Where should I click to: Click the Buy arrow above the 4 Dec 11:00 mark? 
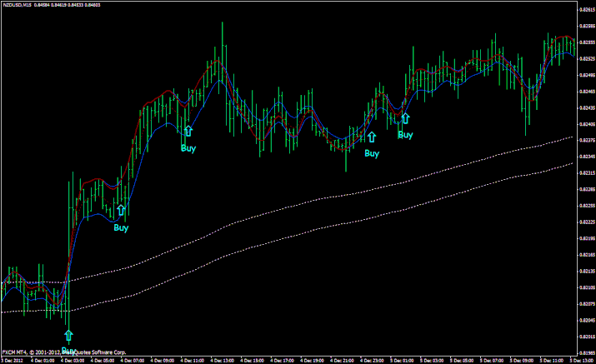[x=188, y=131]
